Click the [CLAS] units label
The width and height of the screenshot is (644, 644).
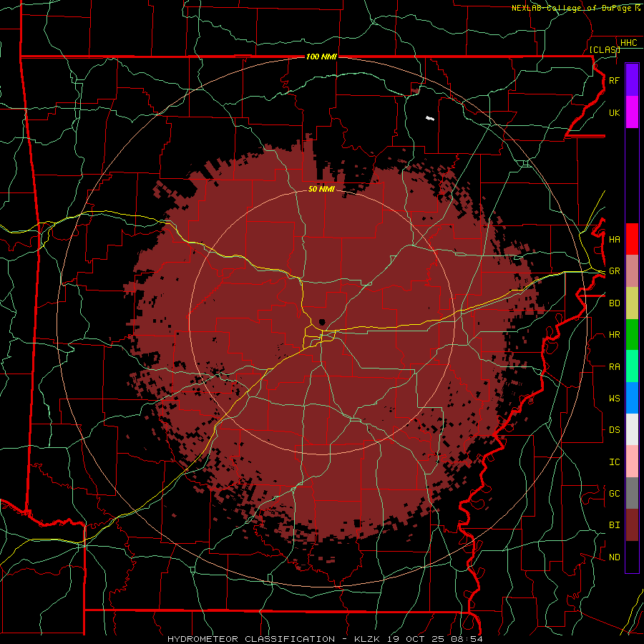pos(605,50)
